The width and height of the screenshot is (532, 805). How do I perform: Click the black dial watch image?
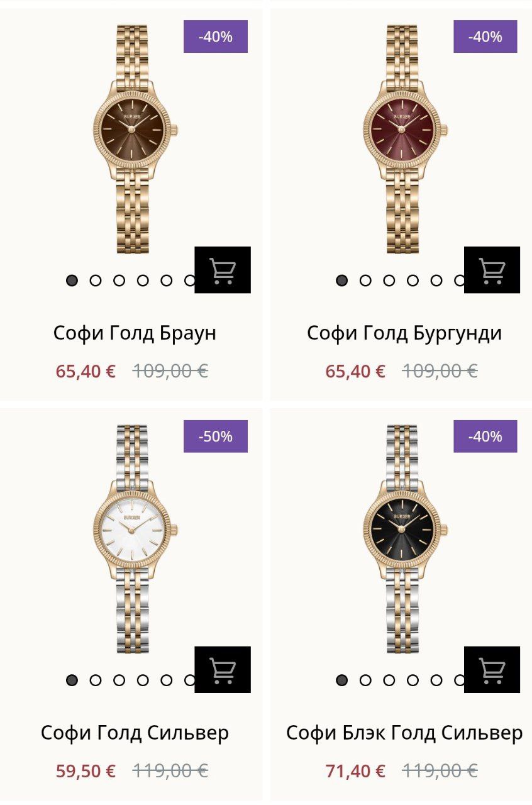click(x=402, y=530)
